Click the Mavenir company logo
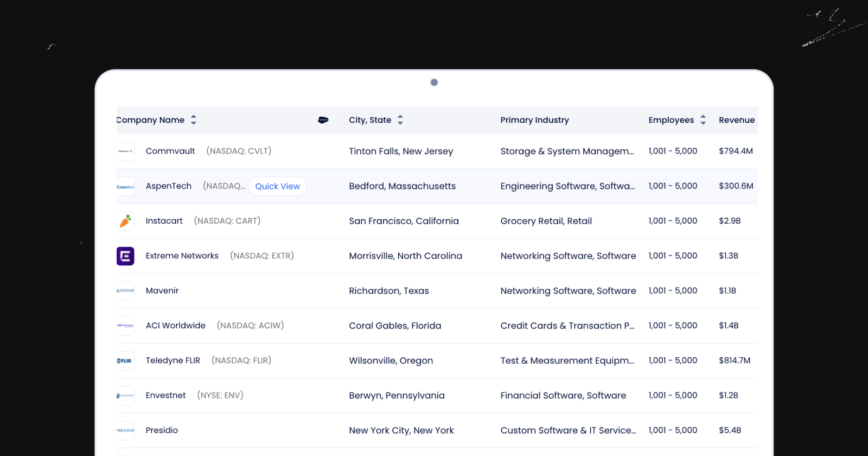Image resolution: width=868 pixels, height=456 pixels. coord(125,290)
